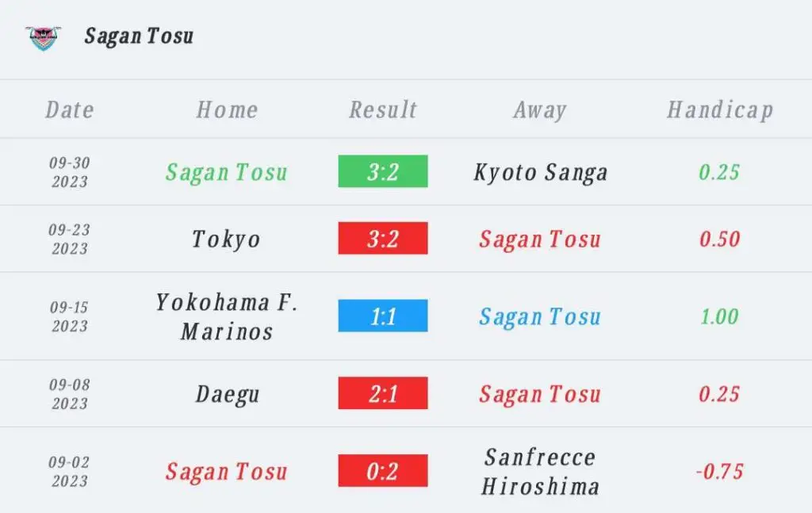Click the Handicap column header
812x513 pixels.
click(x=720, y=110)
